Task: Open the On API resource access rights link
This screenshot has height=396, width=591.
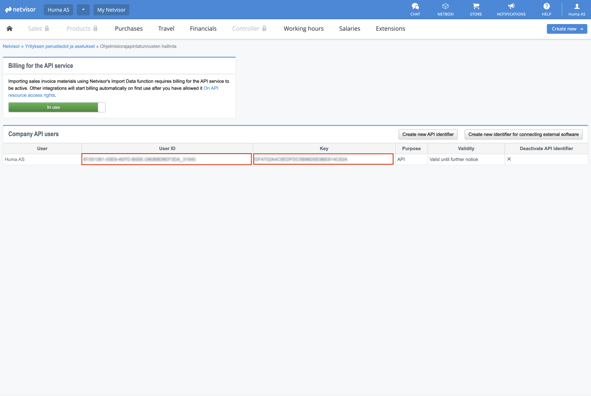Action: 113,92
